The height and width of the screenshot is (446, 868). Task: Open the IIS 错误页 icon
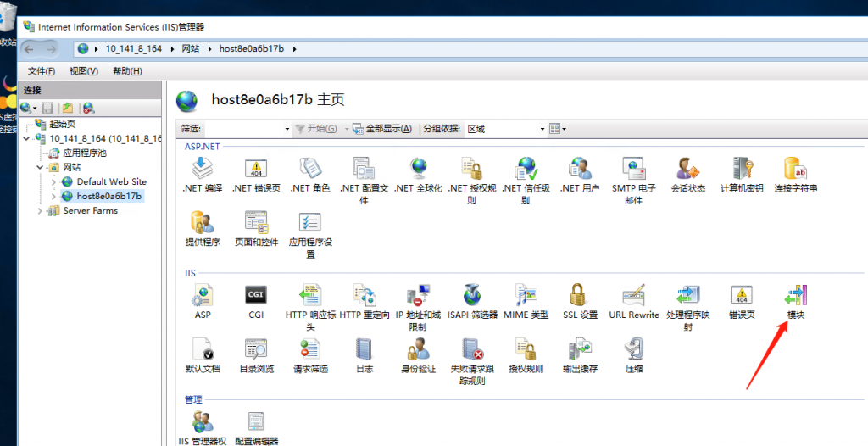(x=742, y=302)
